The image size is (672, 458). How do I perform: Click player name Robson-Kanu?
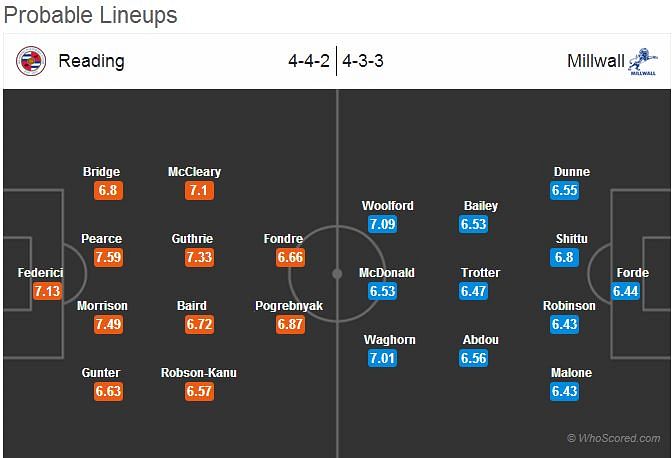point(199,373)
